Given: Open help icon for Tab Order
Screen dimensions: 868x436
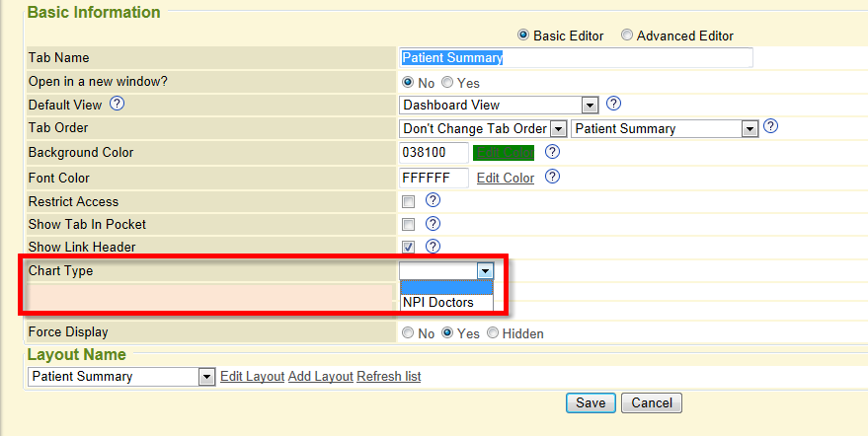Looking at the screenshot, I should (771, 127).
